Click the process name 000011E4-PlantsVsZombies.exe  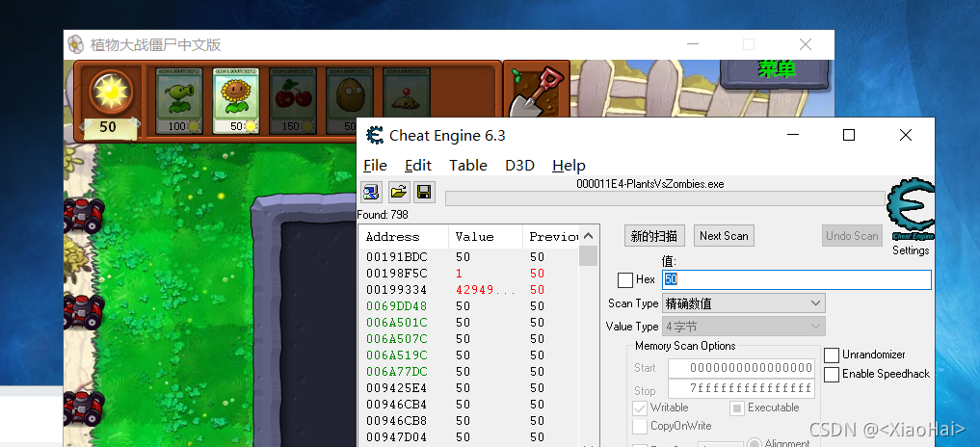650,184
